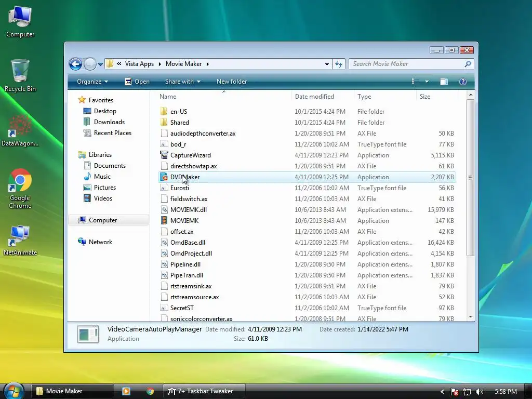This screenshot has width=532, height=399.
Task: Sort by the Size column header
Action: pos(437,96)
